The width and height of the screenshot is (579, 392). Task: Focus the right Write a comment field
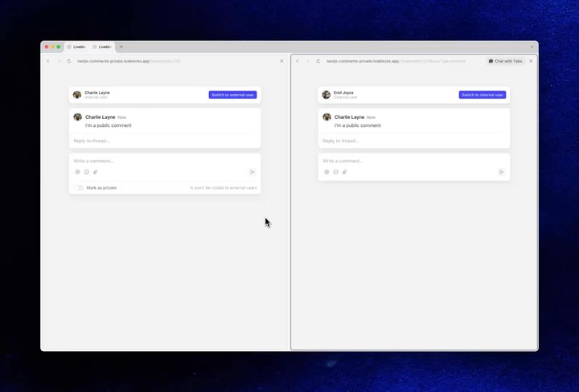click(x=414, y=161)
